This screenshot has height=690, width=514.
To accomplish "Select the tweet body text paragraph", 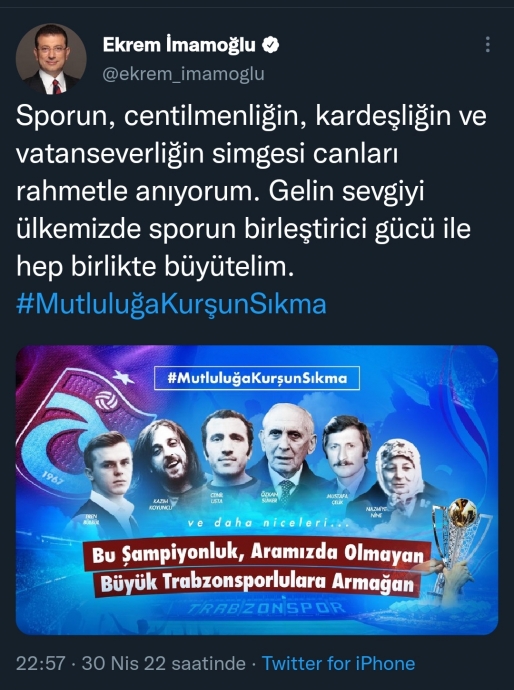I will (x=251, y=191).
